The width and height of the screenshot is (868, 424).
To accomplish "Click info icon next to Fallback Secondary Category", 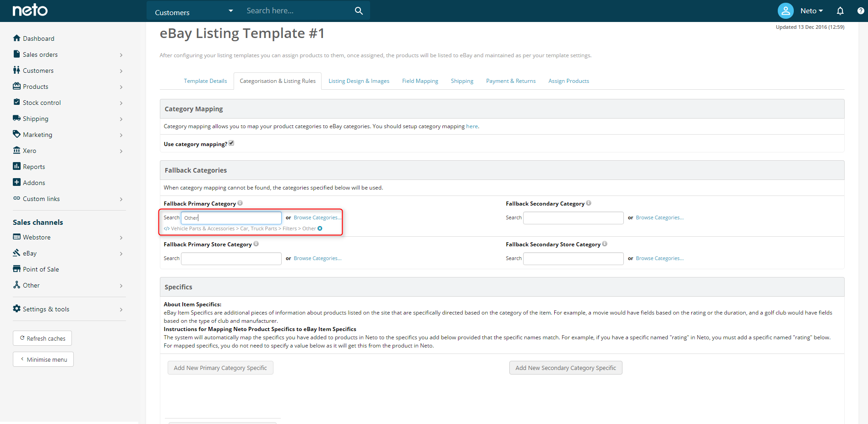I will (589, 203).
